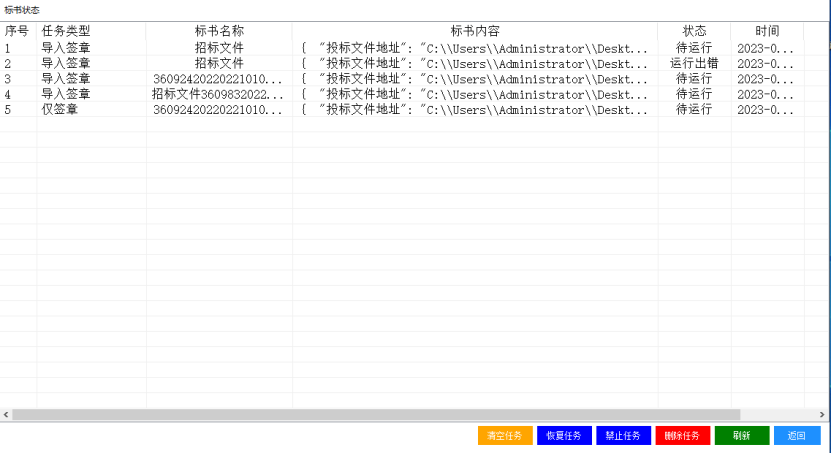Image resolution: width=831 pixels, height=453 pixels.
Task: Click the horizontal scrollbar left arrow
Action: pyautogui.click(x=6, y=414)
